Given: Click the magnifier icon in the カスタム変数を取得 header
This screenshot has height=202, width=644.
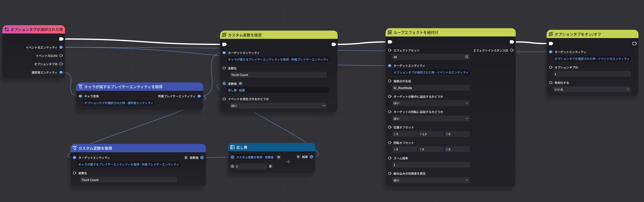Looking at the screenshot, I should [75, 148].
